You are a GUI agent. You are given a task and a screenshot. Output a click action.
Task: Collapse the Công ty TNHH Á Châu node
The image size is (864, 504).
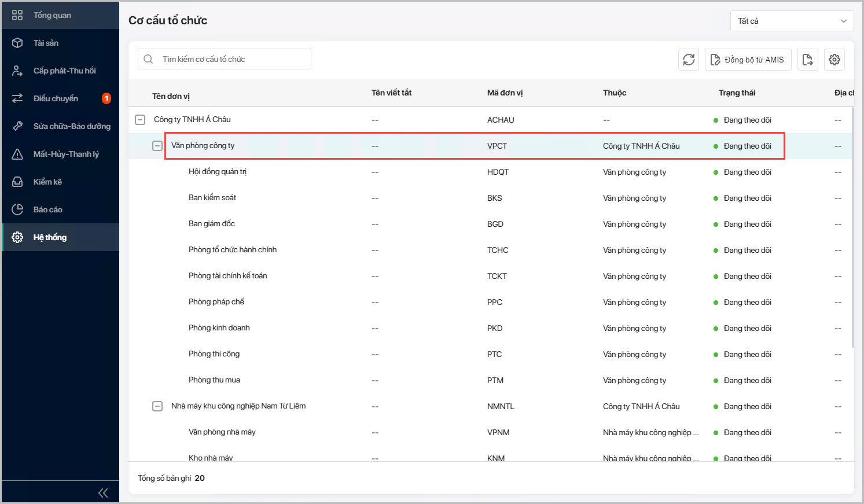pyautogui.click(x=140, y=120)
